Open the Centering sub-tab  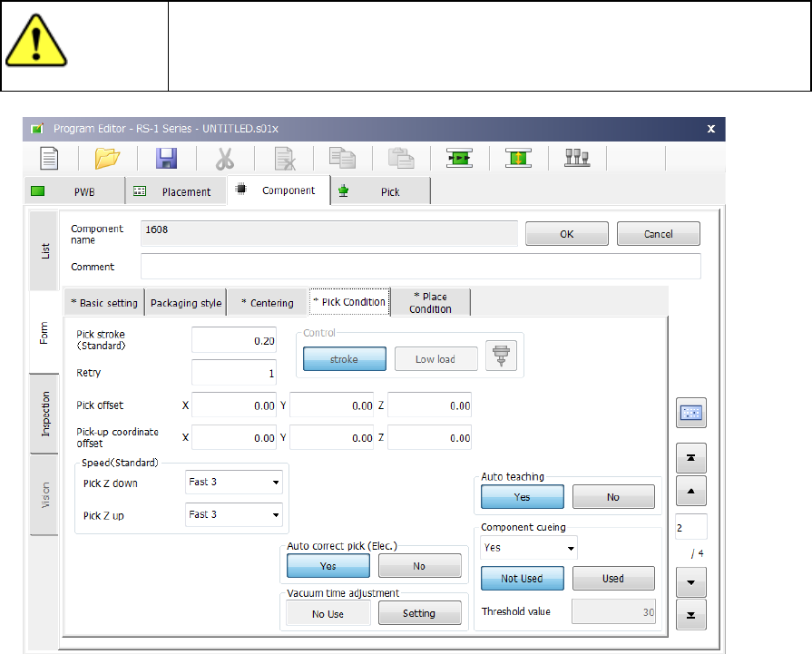[x=268, y=303]
